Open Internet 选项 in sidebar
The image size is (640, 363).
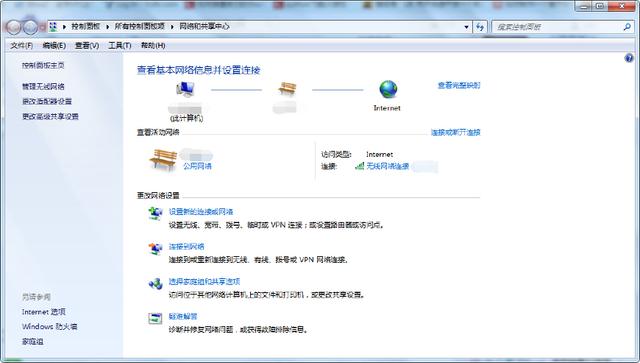[x=44, y=312]
